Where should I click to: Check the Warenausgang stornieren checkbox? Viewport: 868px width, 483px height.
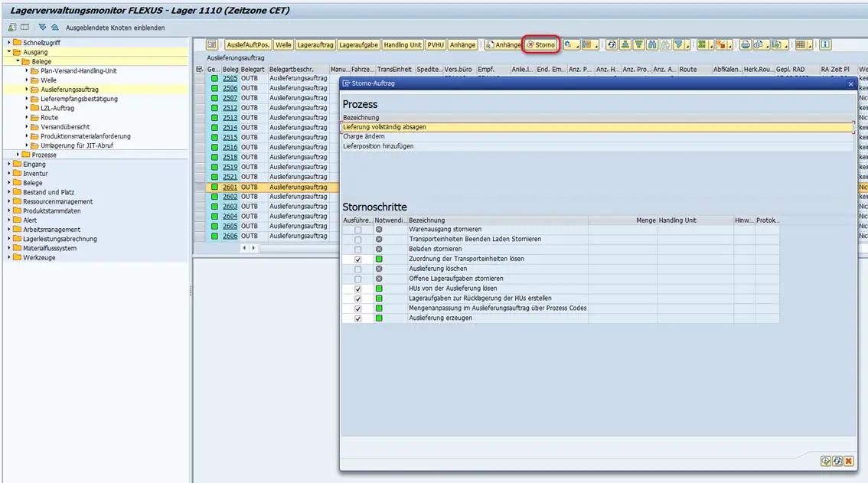click(x=357, y=230)
